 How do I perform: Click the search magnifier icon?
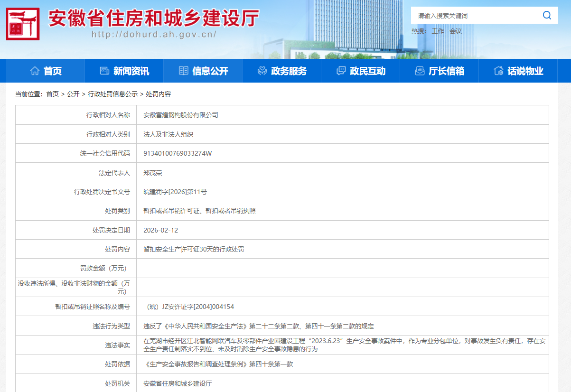pyautogui.click(x=547, y=16)
